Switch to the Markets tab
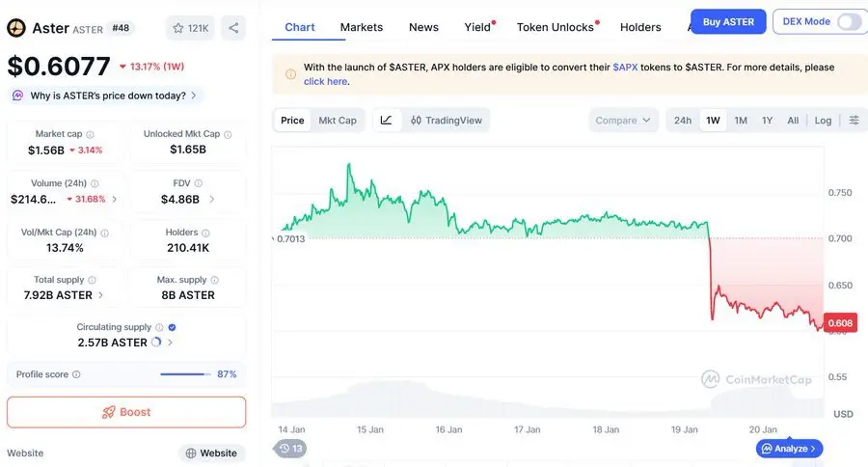 [x=362, y=27]
